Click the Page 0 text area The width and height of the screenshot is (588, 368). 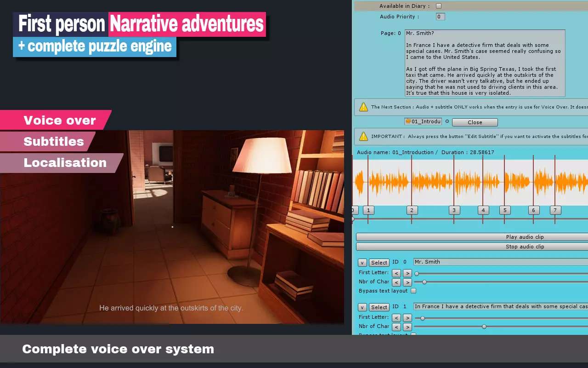pyautogui.click(x=485, y=63)
